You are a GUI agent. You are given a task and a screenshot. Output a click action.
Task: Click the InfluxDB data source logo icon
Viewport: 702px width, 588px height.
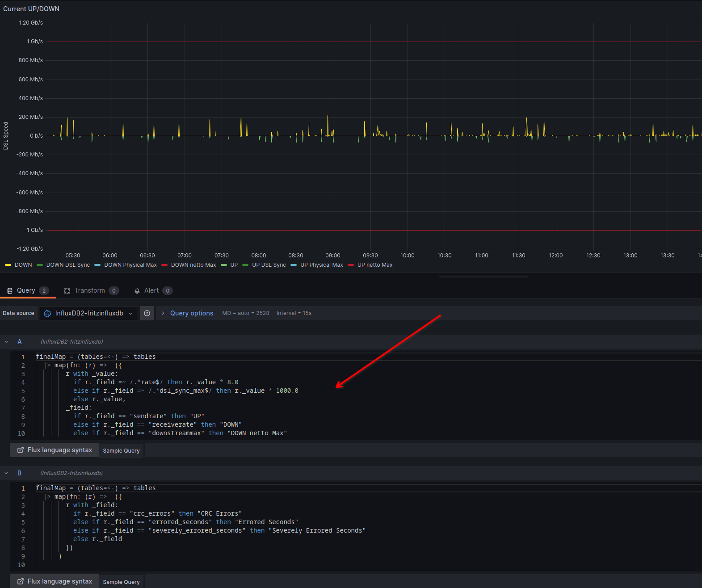click(47, 313)
